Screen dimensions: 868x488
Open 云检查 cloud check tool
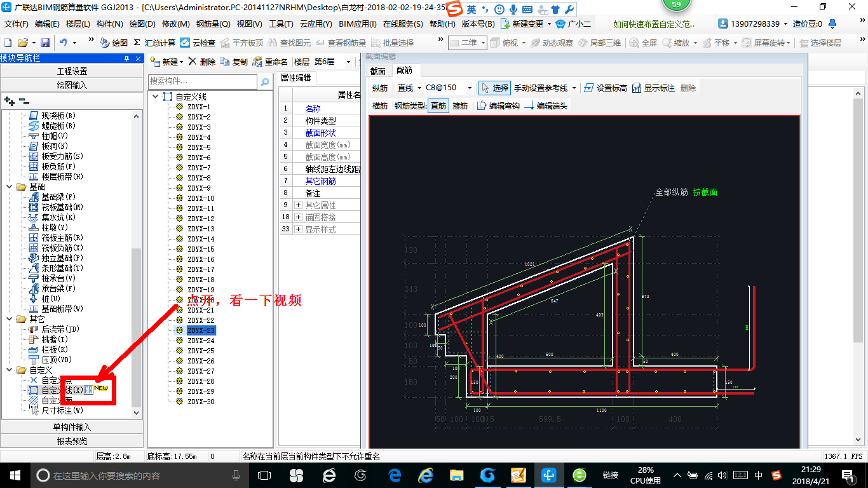198,43
